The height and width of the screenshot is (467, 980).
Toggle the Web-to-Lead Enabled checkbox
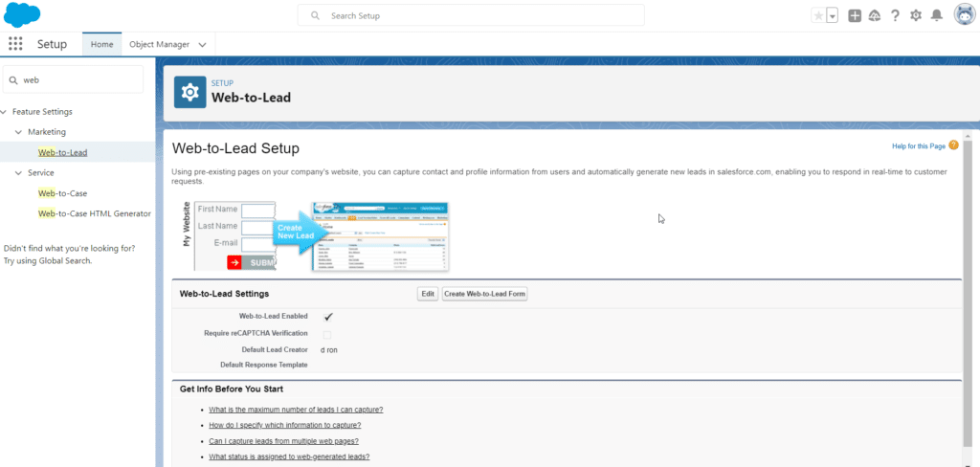point(327,316)
